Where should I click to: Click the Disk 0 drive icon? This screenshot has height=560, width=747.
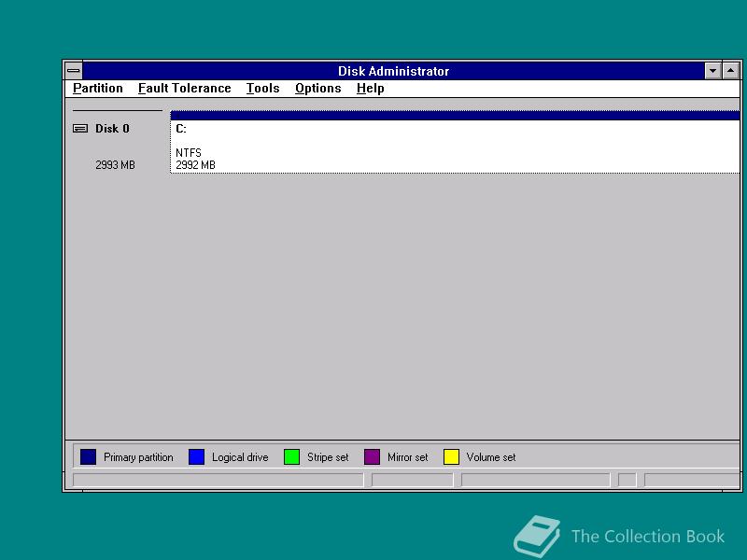80,129
